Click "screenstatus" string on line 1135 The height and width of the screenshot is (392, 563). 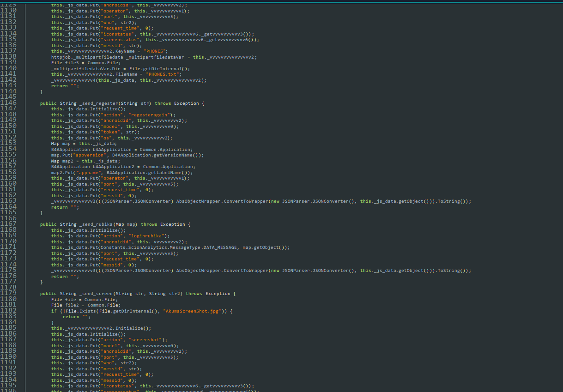120,40
